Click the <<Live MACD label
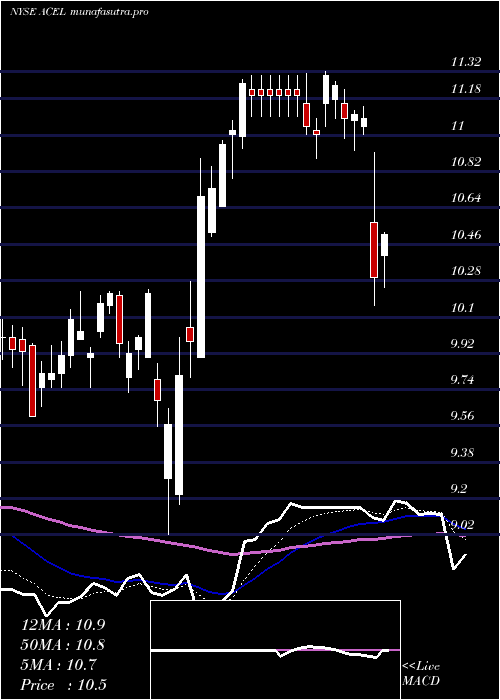Image resolution: width=500 pixels, height=700 pixels. coord(421,674)
